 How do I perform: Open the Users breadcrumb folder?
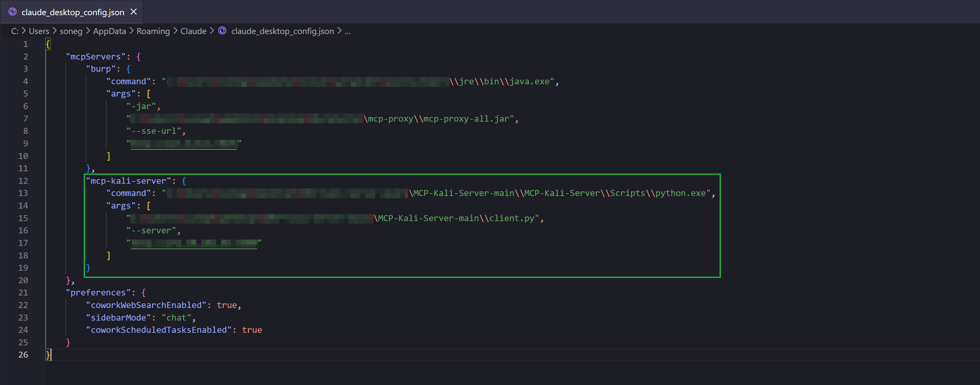(39, 31)
